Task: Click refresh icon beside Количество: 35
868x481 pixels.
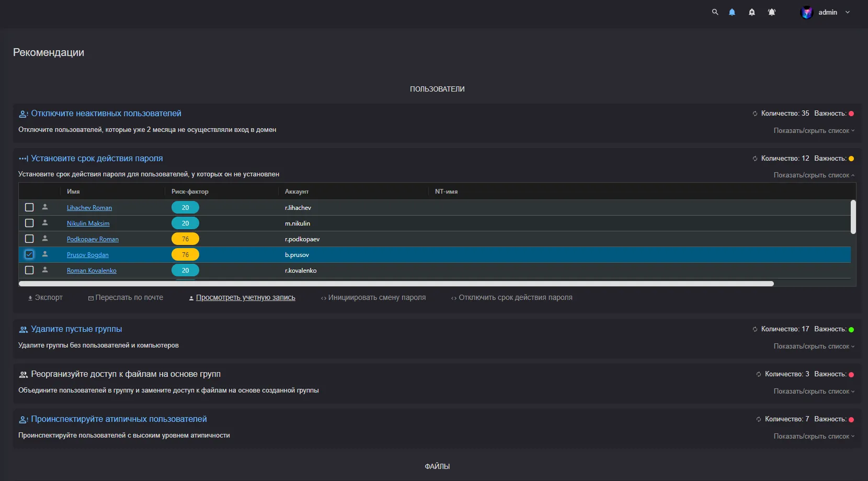Action: (755, 114)
